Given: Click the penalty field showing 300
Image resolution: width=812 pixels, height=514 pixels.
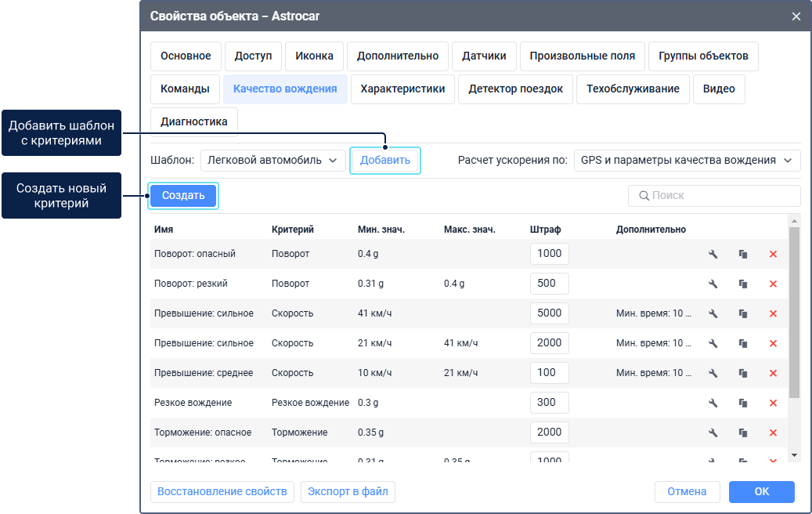Looking at the screenshot, I should point(549,403).
